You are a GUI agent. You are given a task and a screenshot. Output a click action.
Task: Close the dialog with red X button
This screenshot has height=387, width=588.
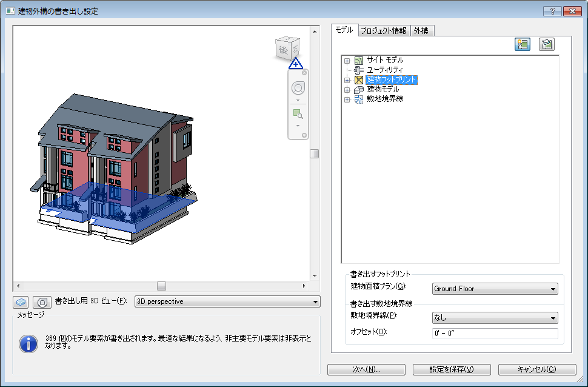tap(573, 12)
